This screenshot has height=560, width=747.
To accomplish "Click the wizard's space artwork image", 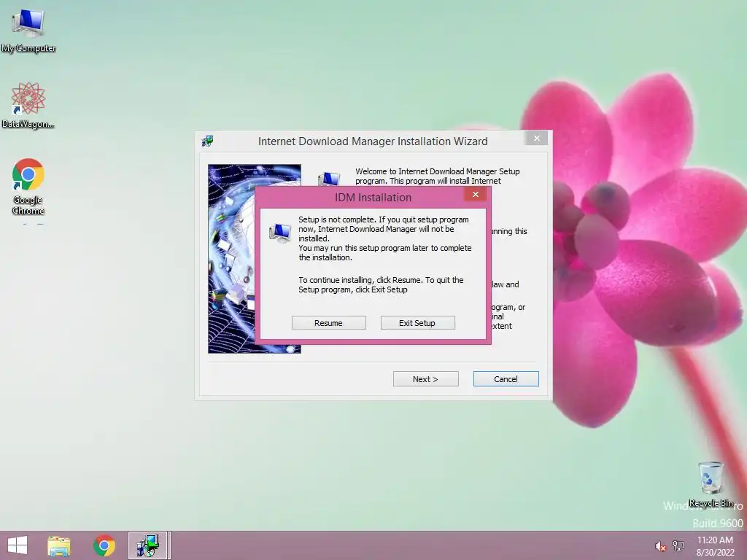I will pyautogui.click(x=231, y=259).
